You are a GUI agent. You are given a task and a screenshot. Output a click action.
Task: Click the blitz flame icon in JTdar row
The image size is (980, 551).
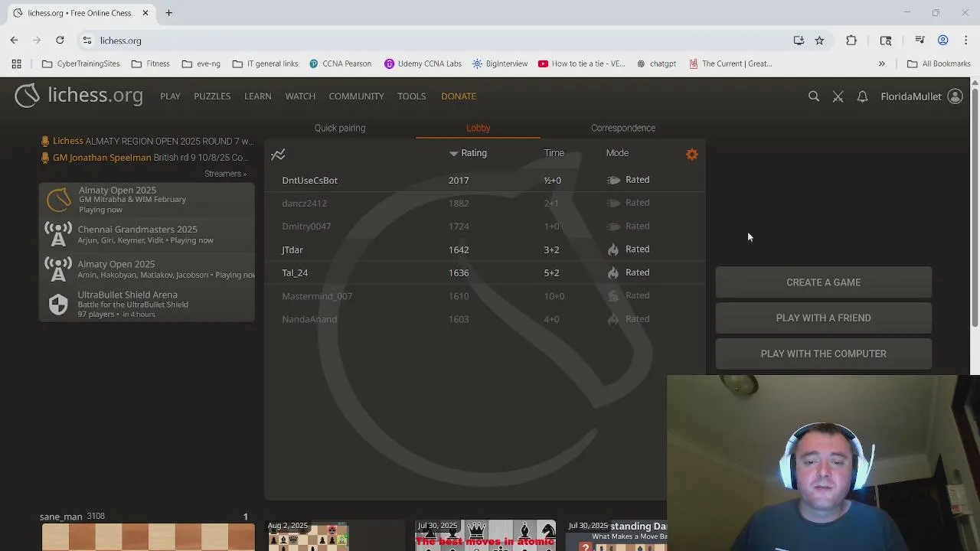[612, 249]
